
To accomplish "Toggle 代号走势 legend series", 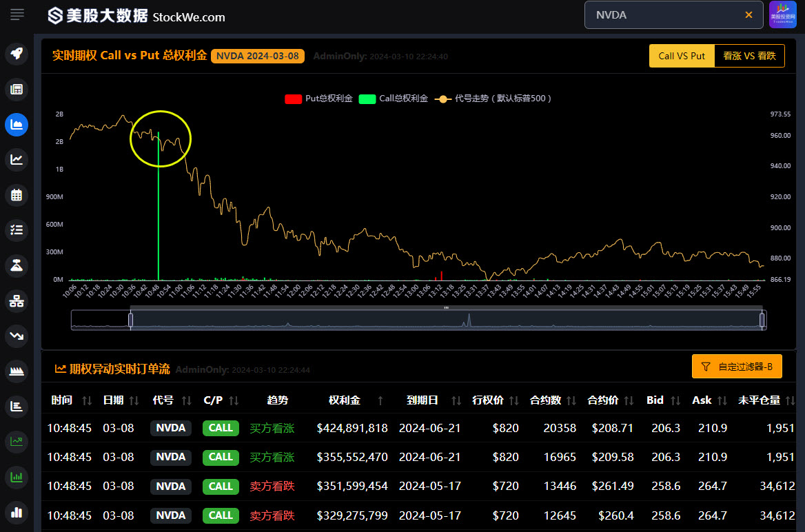I will 493,99.
